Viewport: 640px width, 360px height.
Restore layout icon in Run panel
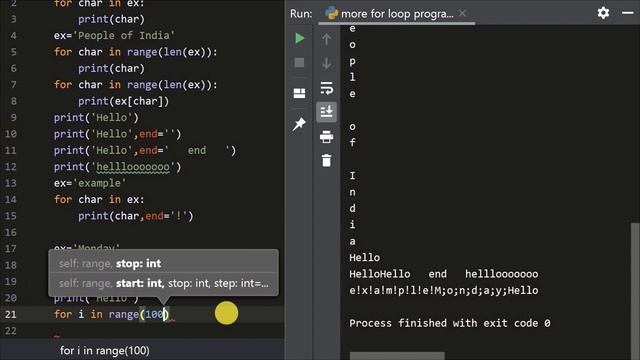(x=299, y=93)
